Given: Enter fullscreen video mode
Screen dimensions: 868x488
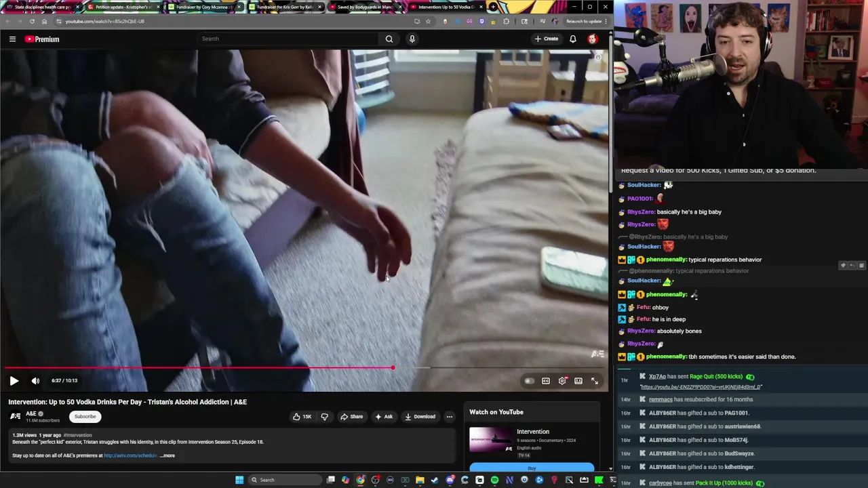Looking at the screenshot, I should click(x=595, y=381).
